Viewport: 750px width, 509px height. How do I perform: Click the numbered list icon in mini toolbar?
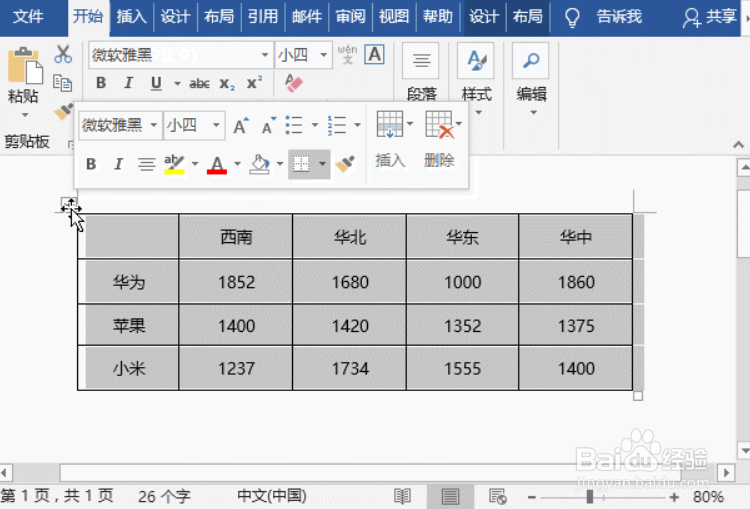(x=337, y=125)
